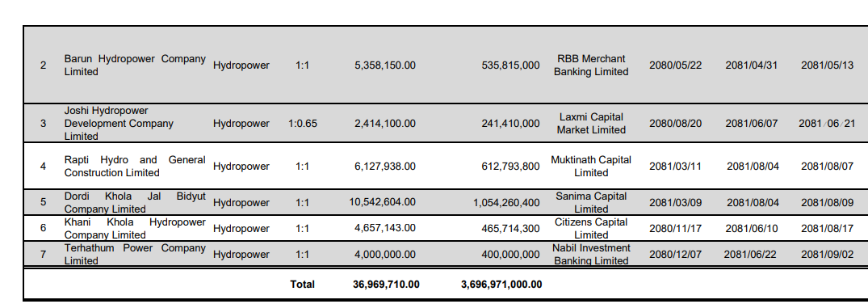This screenshot has height=304, width=868.
Task: Click amount 1,054,260,400
Action: (506, 202)
